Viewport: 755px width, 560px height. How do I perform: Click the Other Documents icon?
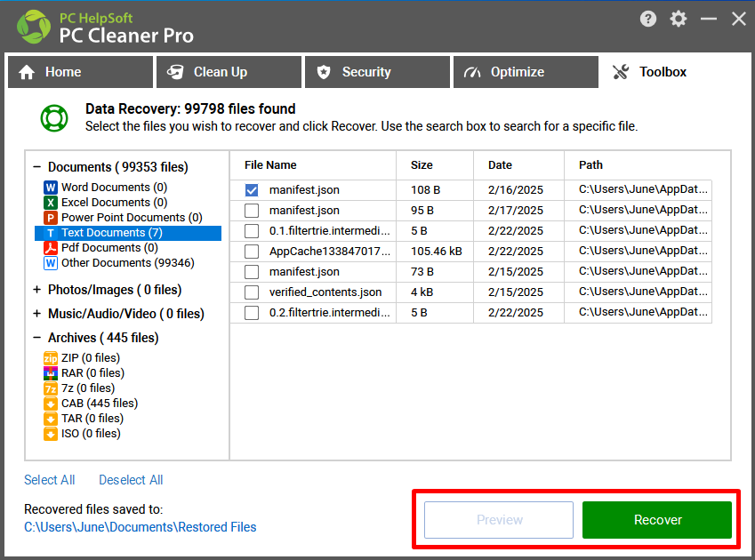[51, 263]
